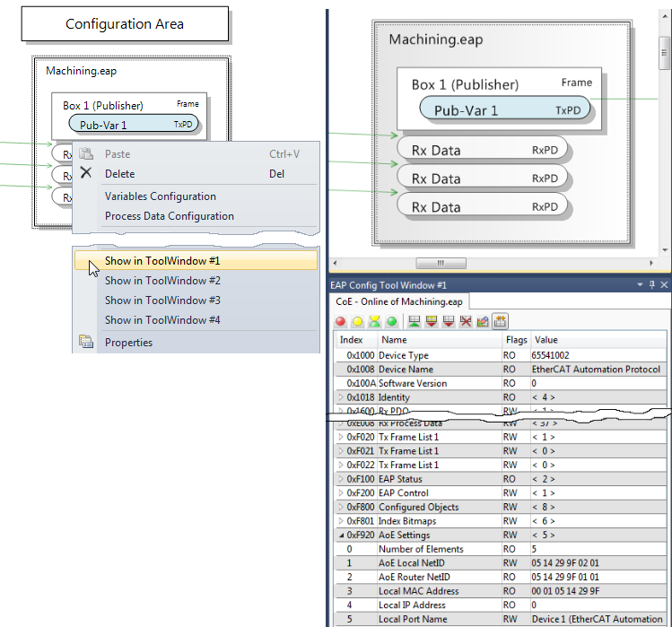Click the vertical scrollbar thumb beside the diagram

pos(664,53)
